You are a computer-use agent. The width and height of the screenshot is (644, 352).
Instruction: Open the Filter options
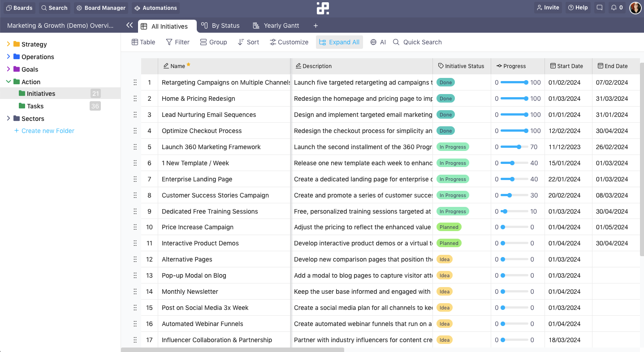[x=177, y=42]
